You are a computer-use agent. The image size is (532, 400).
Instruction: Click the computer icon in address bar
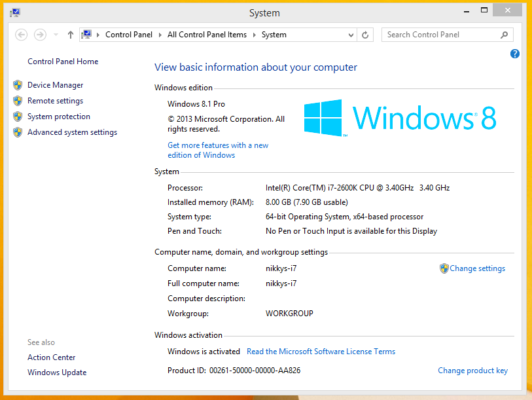coord(86,34)
